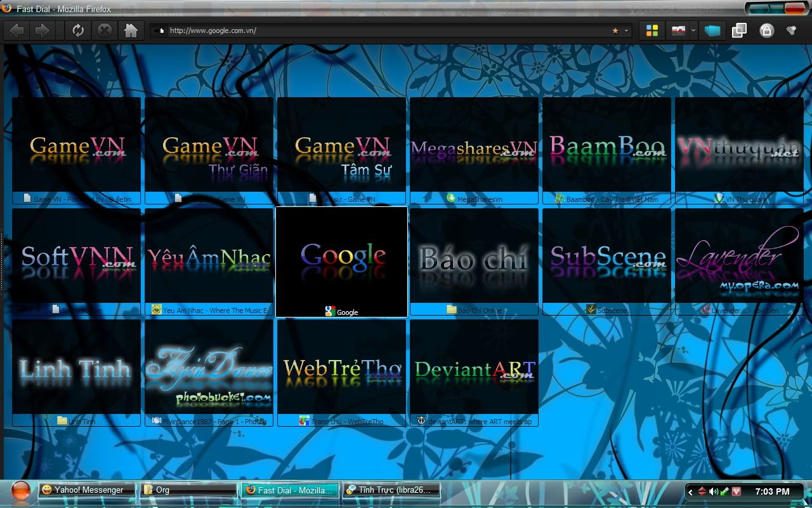This screenshot has height=508, width=812.
Task: Open the first GameVN.com dial thumbnail
Action: (x=76, y=145)
